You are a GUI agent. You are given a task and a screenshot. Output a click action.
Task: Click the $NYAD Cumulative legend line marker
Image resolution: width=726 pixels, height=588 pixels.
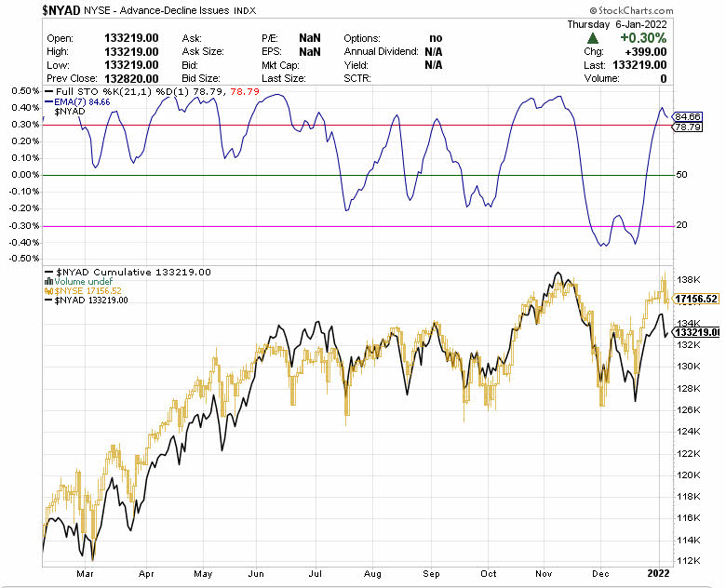[47, 271]
